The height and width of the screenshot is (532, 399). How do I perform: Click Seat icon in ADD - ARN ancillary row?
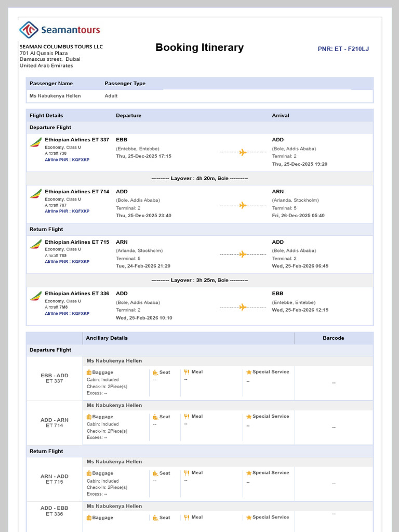coord(155,417)
